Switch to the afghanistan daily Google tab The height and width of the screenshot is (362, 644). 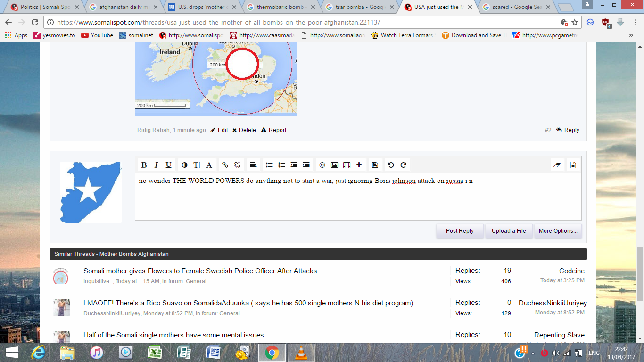(x=123, y=7)
